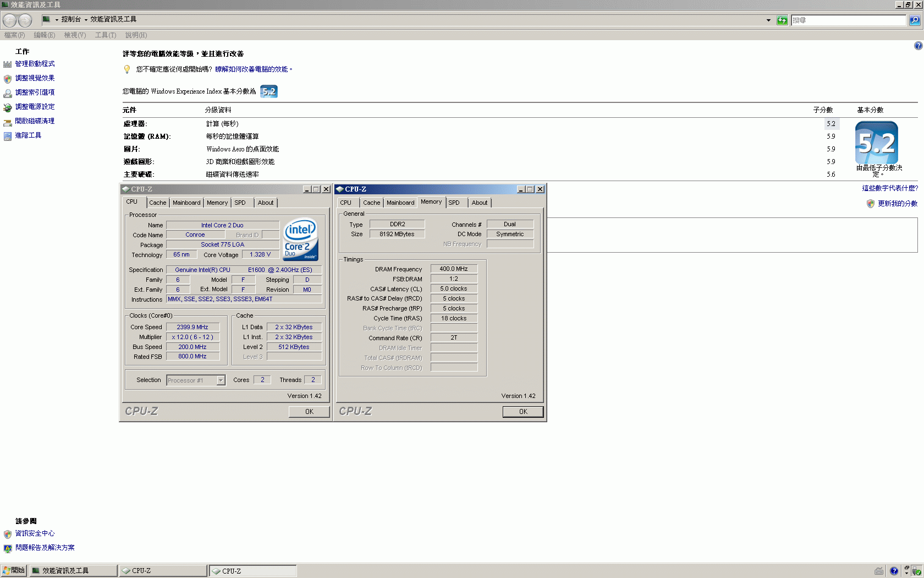Viewport: 924px width, 578px height.
Task: Open the 工具(T) menu
Action: click(x=106, y=35)
